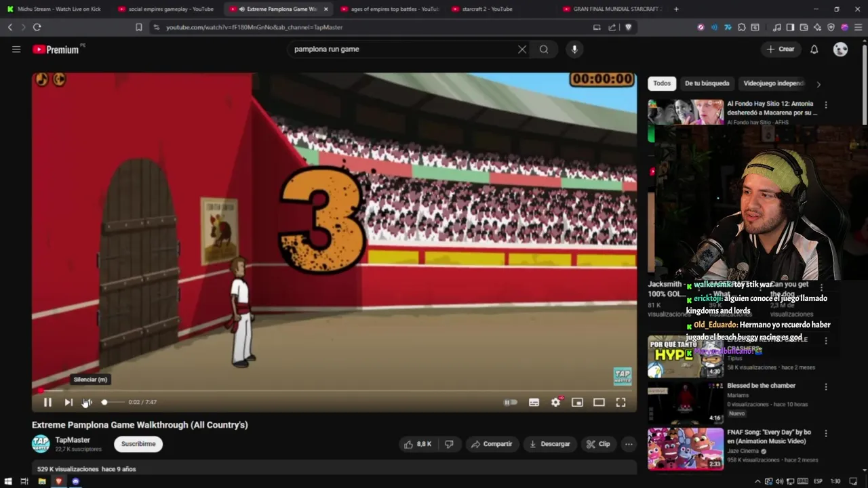Open the account avatar menu
Viewport: 868px width, 488px height.
[x=840, y=49]
